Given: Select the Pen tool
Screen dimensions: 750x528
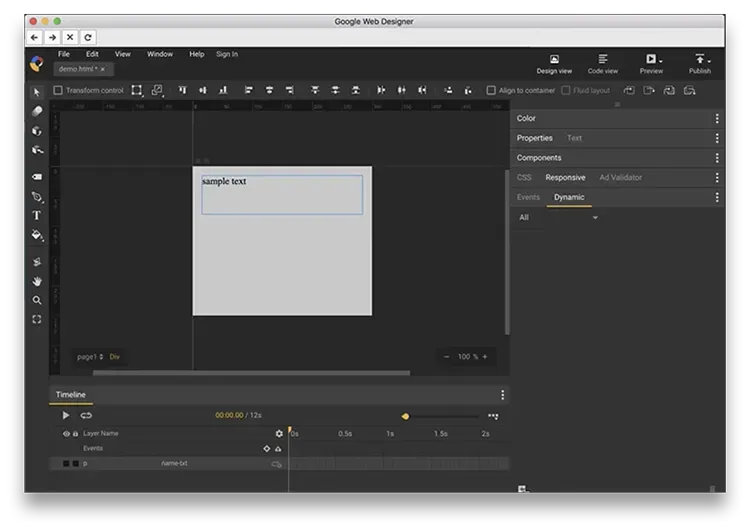Looking at the screenshot, I should (x=37, y=197).
